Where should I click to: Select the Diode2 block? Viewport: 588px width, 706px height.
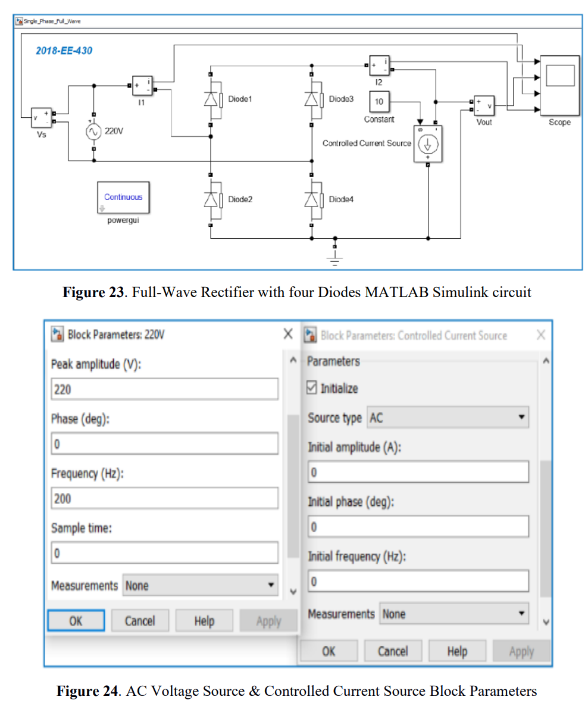tap(211, 199)
